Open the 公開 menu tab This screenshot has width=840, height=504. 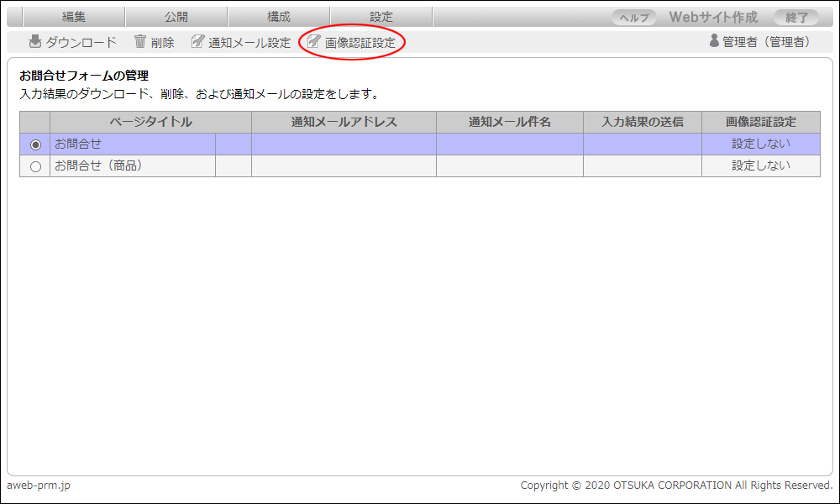point(176,17)
